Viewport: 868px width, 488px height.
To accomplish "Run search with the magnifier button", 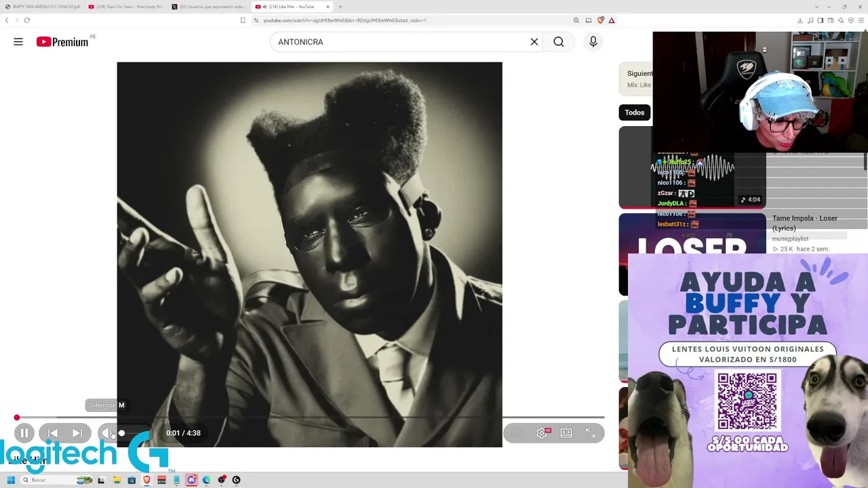I will [x=559, y=42].
